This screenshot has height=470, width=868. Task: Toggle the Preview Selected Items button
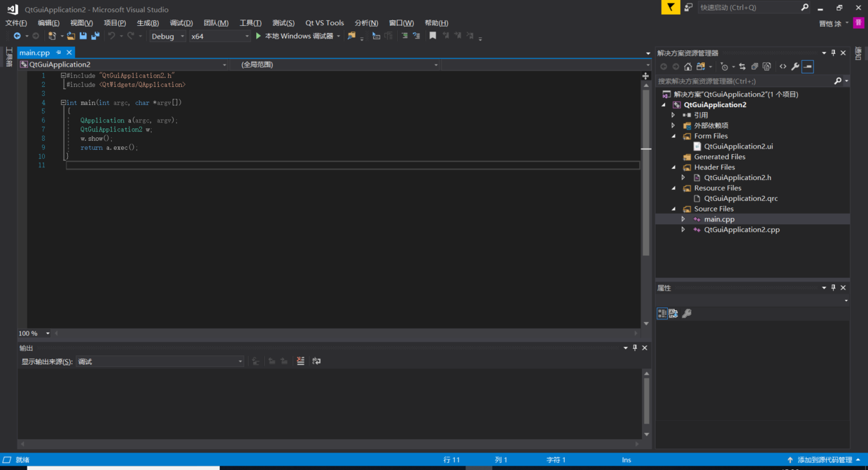point(808,67)
